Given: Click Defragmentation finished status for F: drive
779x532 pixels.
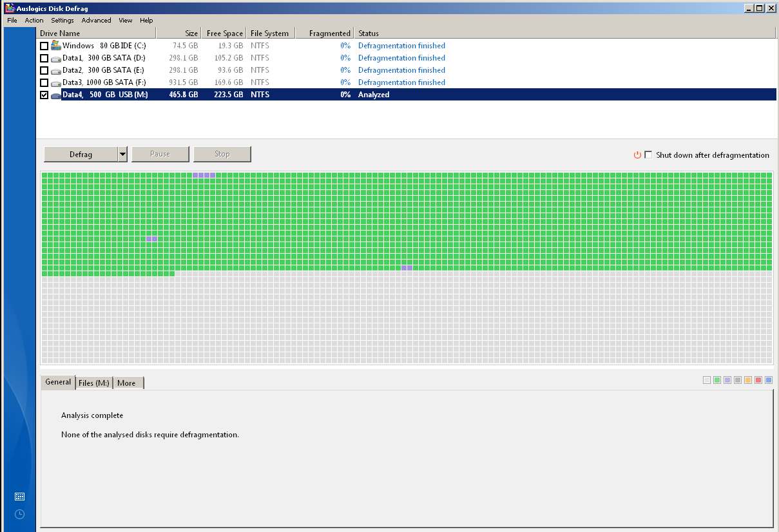Looking at the screenshot, I should [x=401, y=82].
